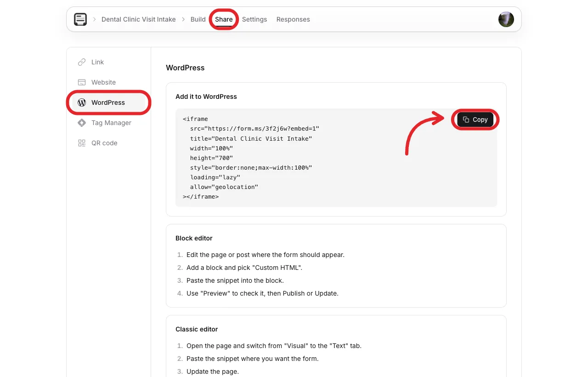Click the WordPress page heading
This screenshot has width=588, height=377.
pos(185,68)
